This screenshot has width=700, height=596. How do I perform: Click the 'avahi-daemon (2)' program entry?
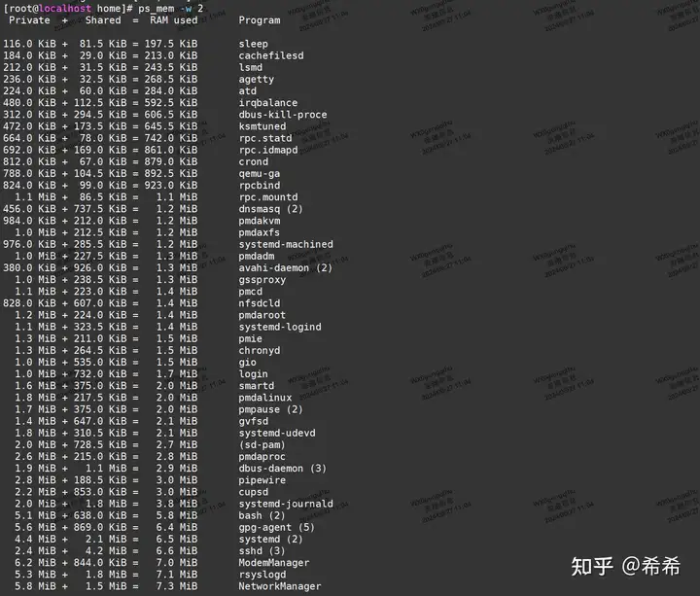point(285,268)
